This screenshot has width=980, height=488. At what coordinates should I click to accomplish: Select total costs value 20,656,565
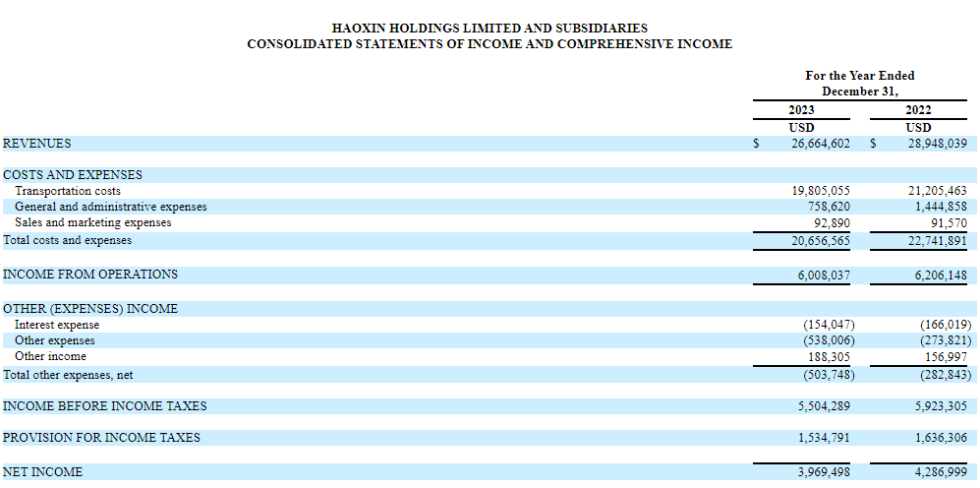click(821, 240)
